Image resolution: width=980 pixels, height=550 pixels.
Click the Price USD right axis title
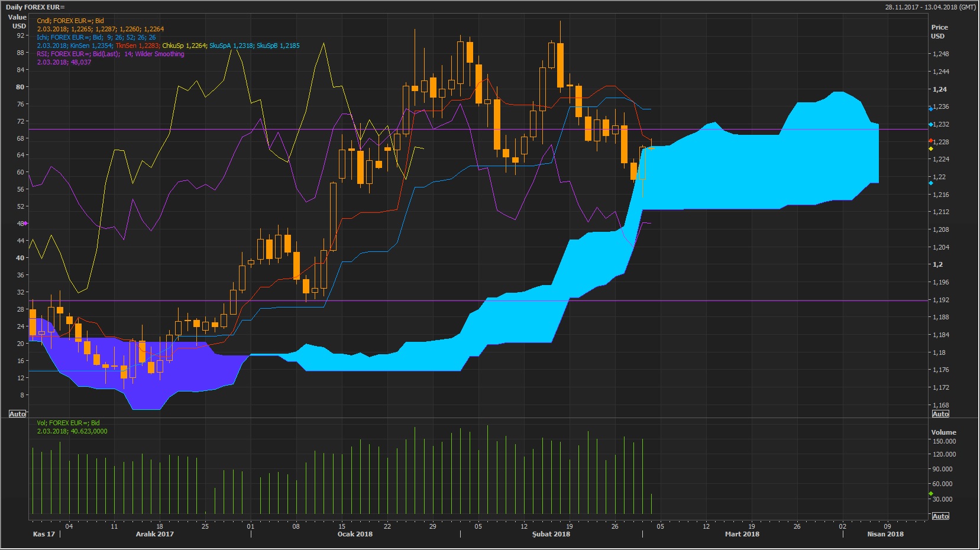tap(939, 31)
